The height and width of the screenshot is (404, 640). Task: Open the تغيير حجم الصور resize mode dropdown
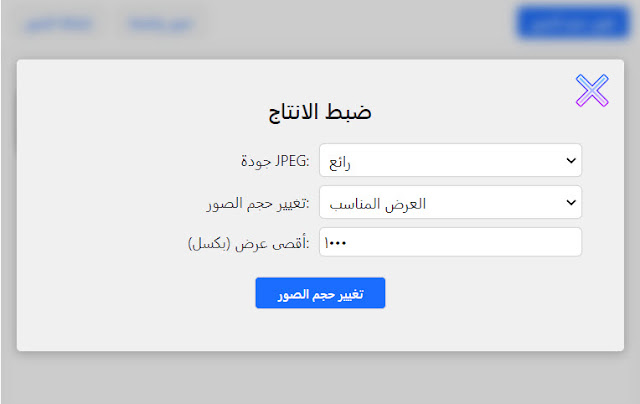[450, 202]
